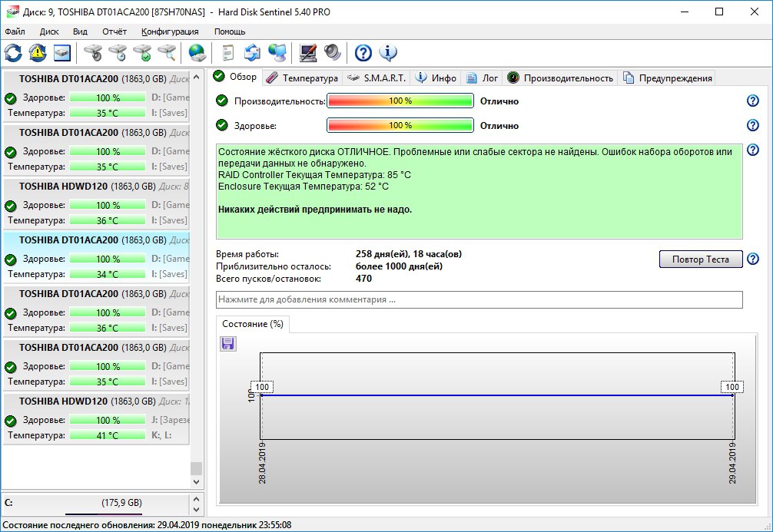Click the blue question mark help toolbar icon
This screenshot has height=532, width=773.
(363, 53)
